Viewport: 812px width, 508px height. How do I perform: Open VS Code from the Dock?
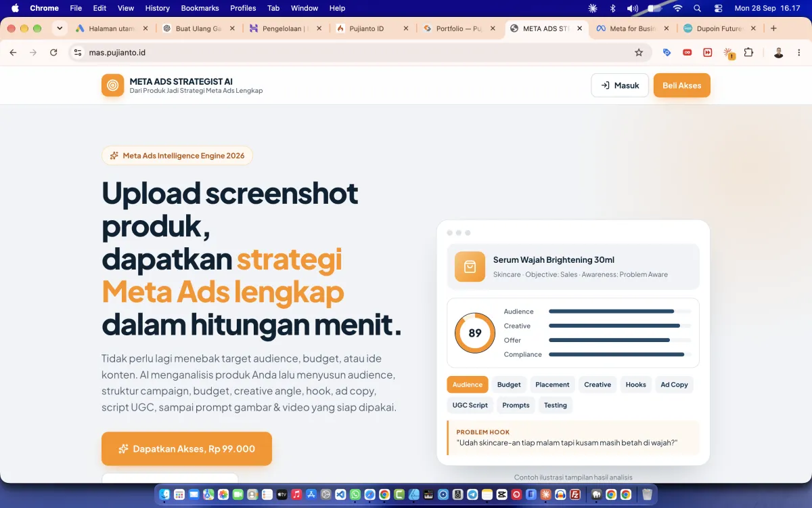340,494
